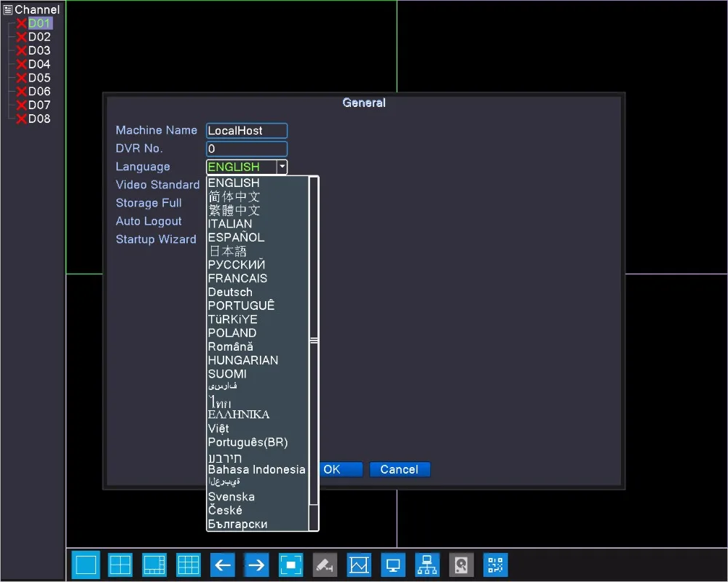Click the Cancel button
Screen dimensions: 728x582
[400, 470]
